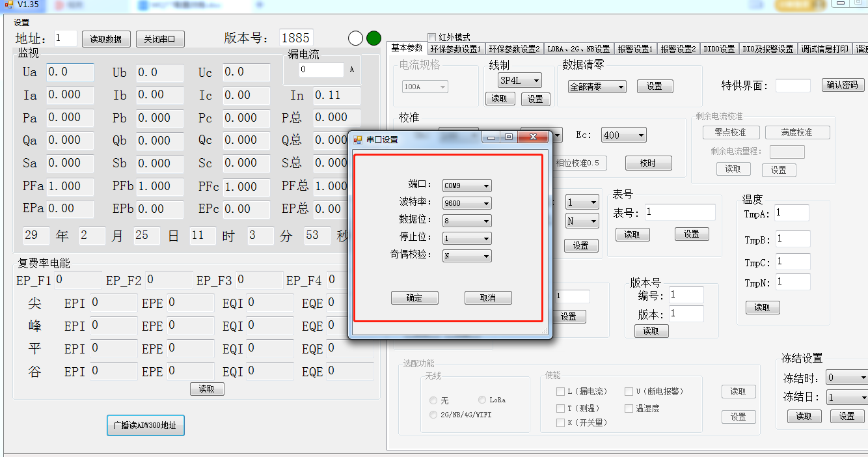Click the V1.35 application icon in title bar
The height and width of the screenshot is (457, 868).
pyautogui.click(x=8, y=5)
